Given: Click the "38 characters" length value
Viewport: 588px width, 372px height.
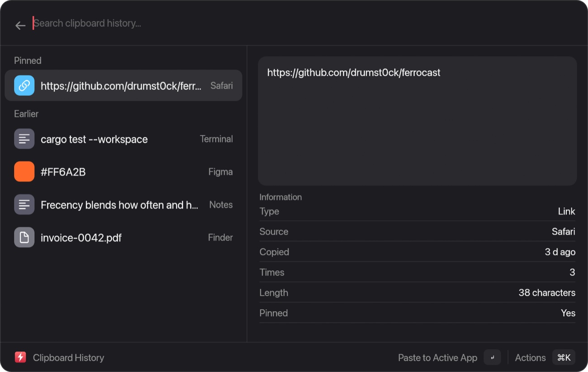Looking at the screenshot, I should click(547, 293).
